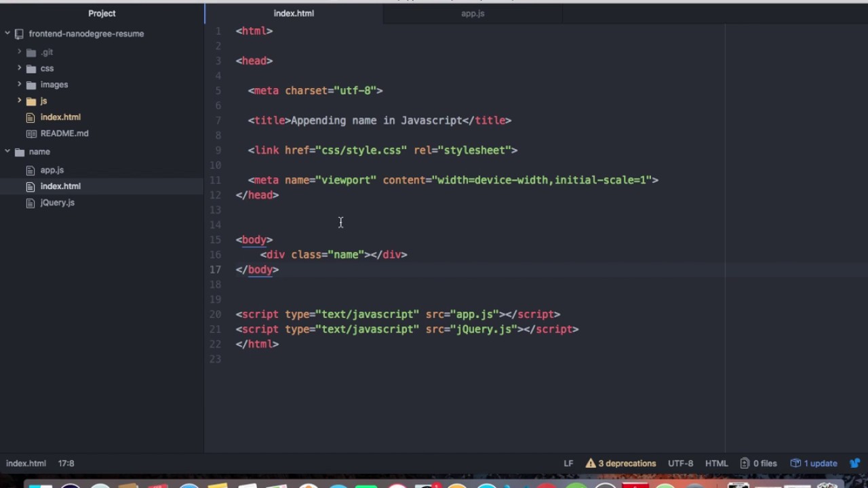This screenshot has height=488, width=868.
Task: Collapse the frontend-nanodegree-resume project root
Action: click(x=7, y=34)
